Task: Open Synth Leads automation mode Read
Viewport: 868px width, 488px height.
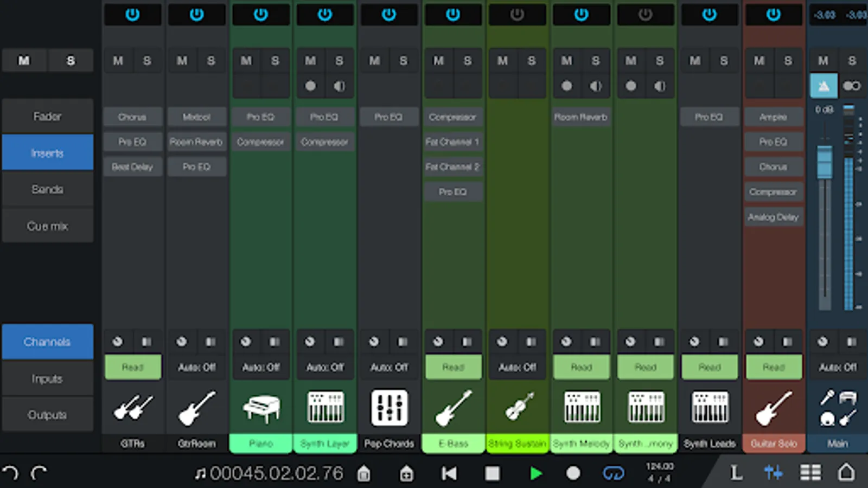Action: coord(710,367)
